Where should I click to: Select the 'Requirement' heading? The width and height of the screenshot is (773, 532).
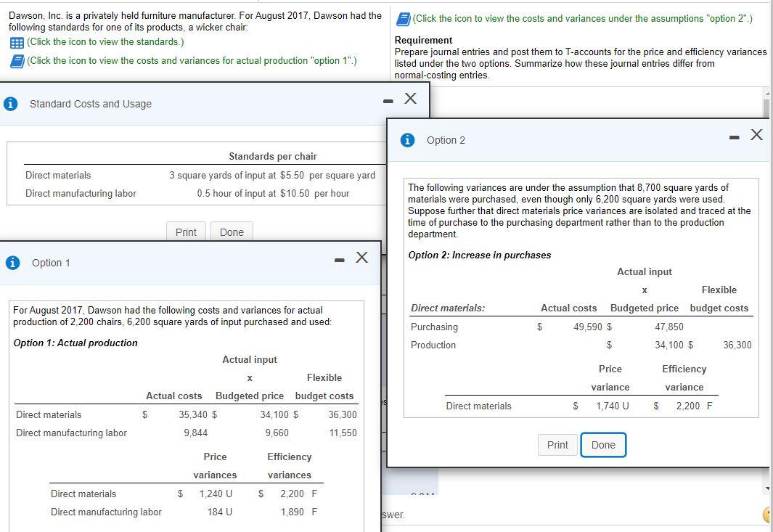423,41
